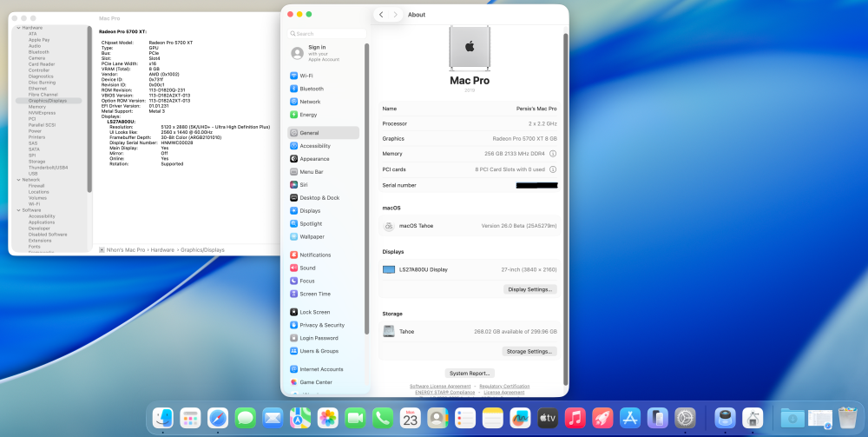Select the green Energy icon in sidebar

(x=294, y=115)
